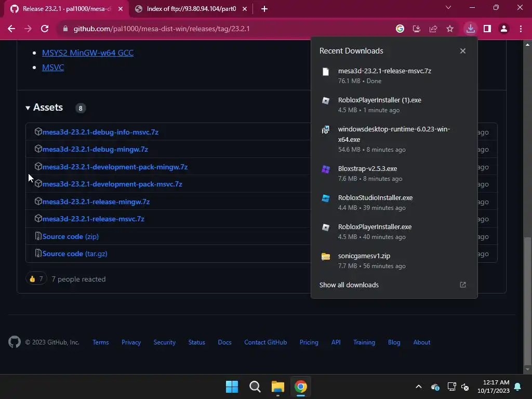
Task: Toggle the downloads toolbar button
Action: (471, 29)
